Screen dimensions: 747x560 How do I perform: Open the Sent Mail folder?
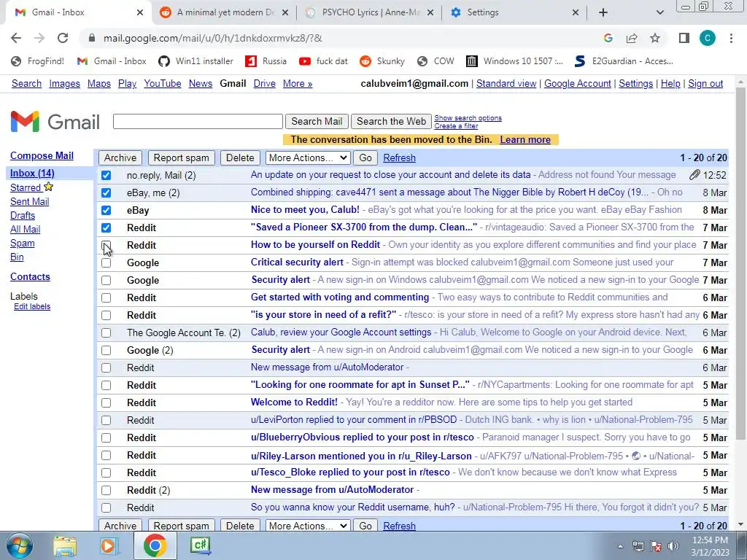pos(29,201)
